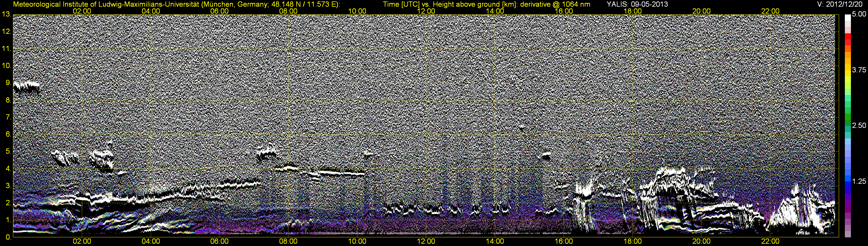Click the 11. km height axis label
This screenshot has width=868, height=246.
coord(7,49)
